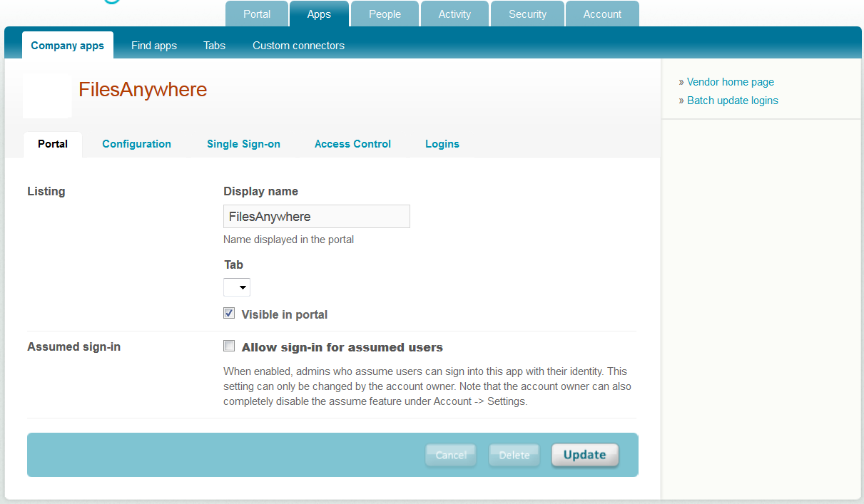Open Custom connectors
Viewport: 864px width, 504px height.
coord(299,46)
